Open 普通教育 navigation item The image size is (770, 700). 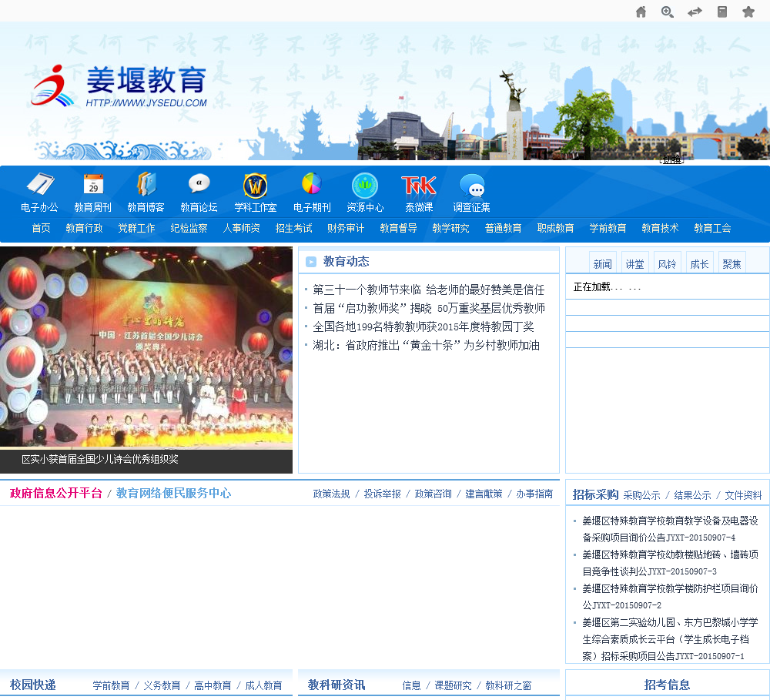[x=503, y=228]
